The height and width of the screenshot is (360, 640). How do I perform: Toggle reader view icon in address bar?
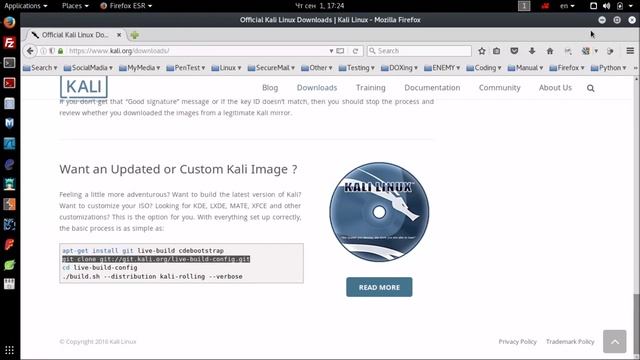point(340,51)
